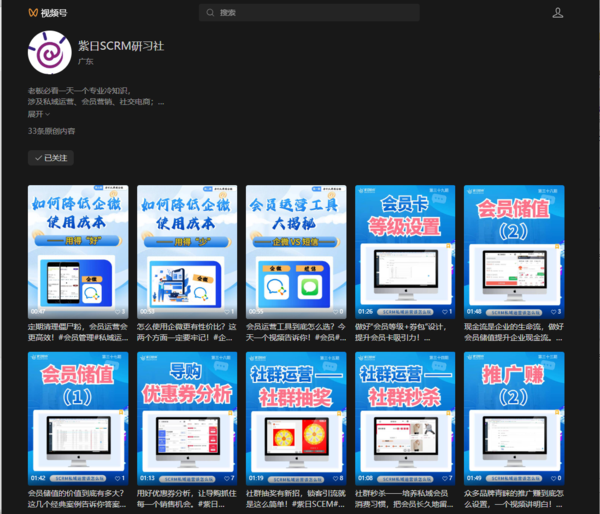The image size is (600, 514).
Task: Click the profile bio text 老板必看
Action: [x=96, y=96]
